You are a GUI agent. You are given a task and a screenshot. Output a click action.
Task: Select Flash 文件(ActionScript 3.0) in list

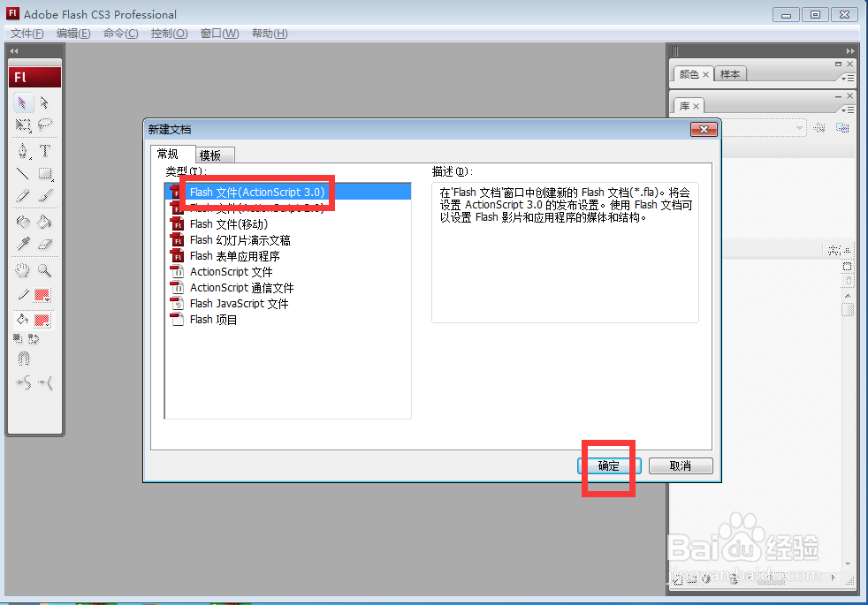pos(288,192)
